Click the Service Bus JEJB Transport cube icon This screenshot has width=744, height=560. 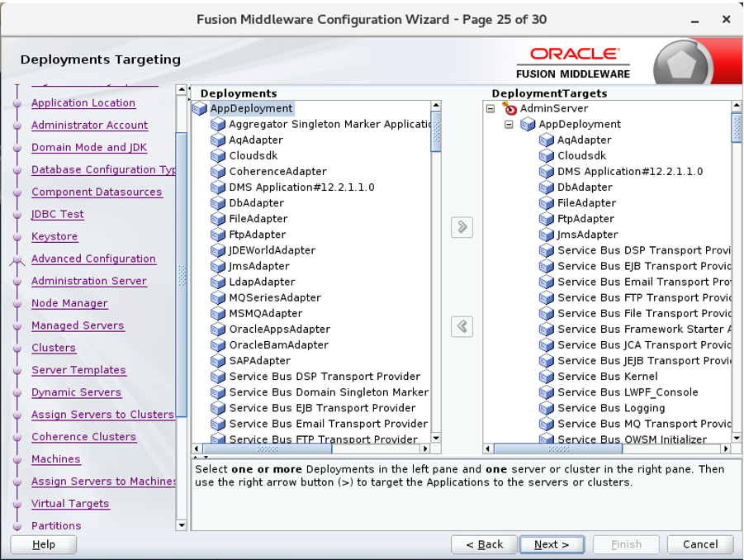click(547, 361)
